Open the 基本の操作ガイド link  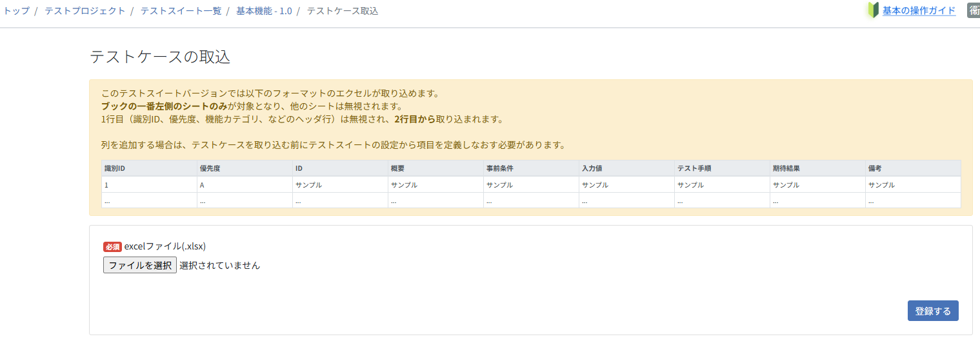[919, 11]
